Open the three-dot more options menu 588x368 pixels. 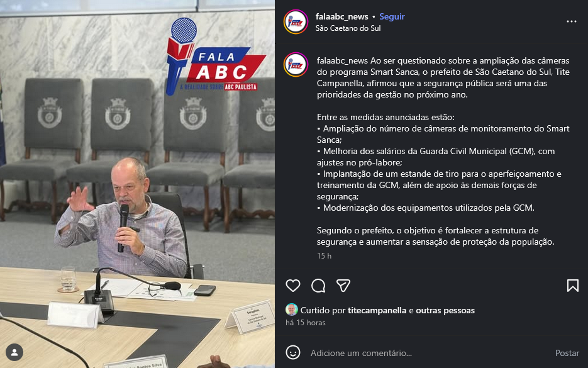tap(572, 22)
